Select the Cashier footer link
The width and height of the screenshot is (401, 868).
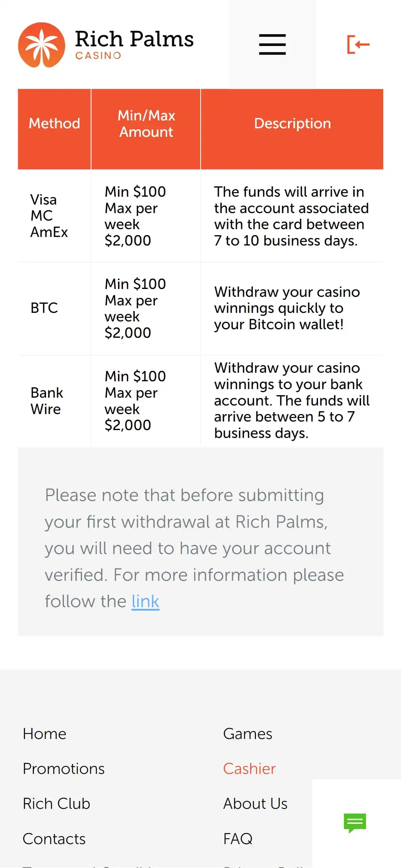point(249,769)
